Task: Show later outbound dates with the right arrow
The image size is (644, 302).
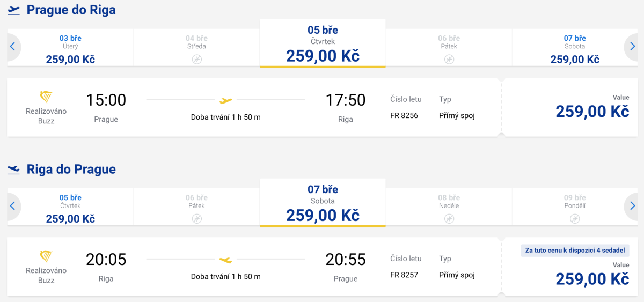Action: [x=632, y=47]
